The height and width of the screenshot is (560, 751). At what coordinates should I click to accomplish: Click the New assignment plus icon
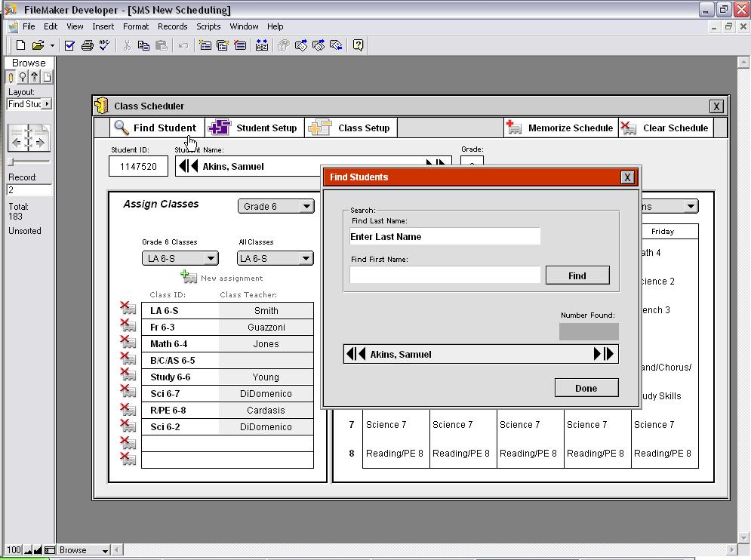coord(188,277)
